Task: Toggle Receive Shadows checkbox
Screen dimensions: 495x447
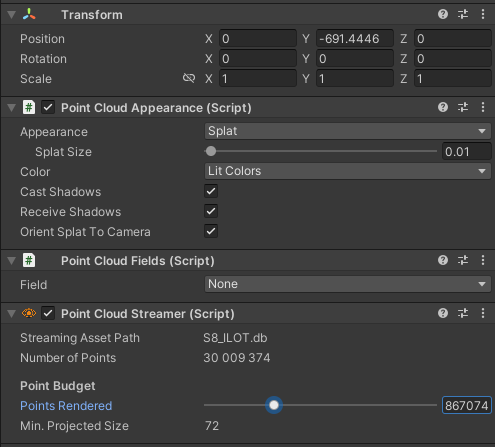Action: (x=211, y=211)
